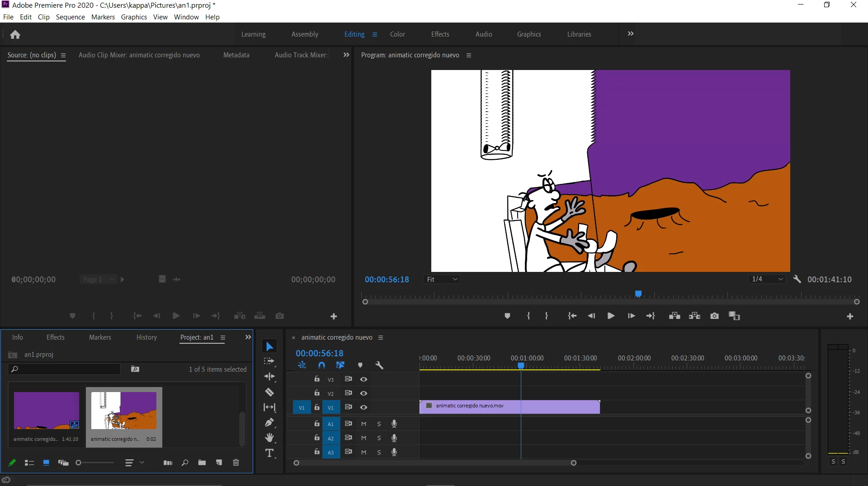The width and height of the screenshot is (868, 486).
Task: Select the Type tool
Action: 269,453
